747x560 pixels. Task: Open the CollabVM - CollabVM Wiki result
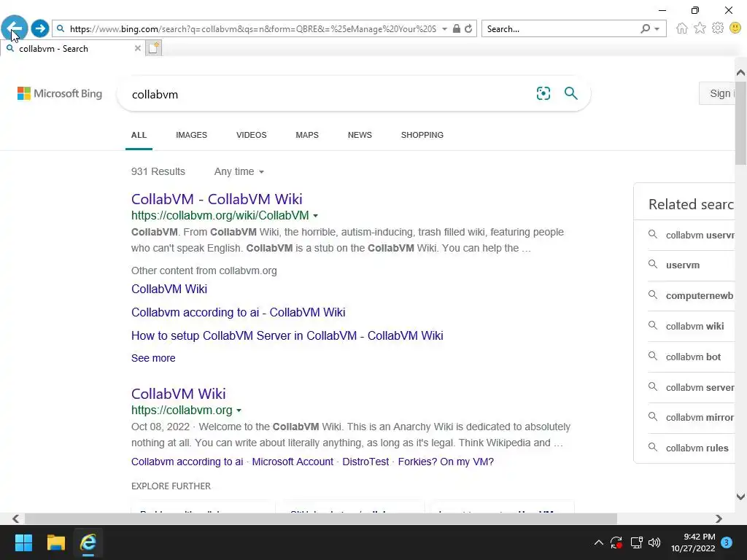tap(217, 199)
